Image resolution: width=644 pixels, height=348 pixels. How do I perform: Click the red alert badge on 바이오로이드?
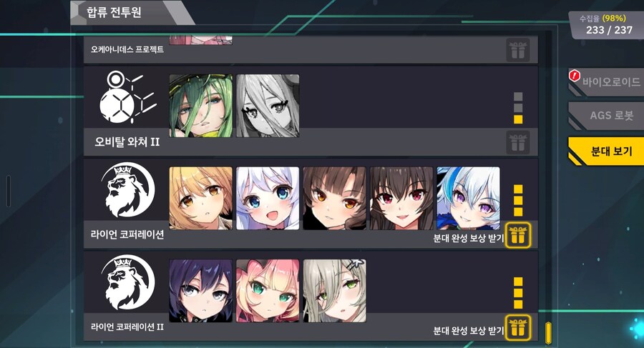574,76
